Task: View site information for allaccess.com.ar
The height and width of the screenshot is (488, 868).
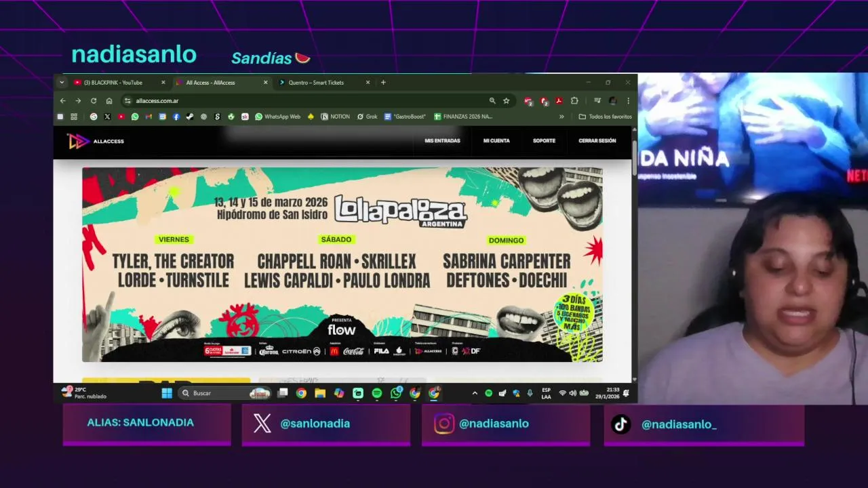Action: coord(127,101)
